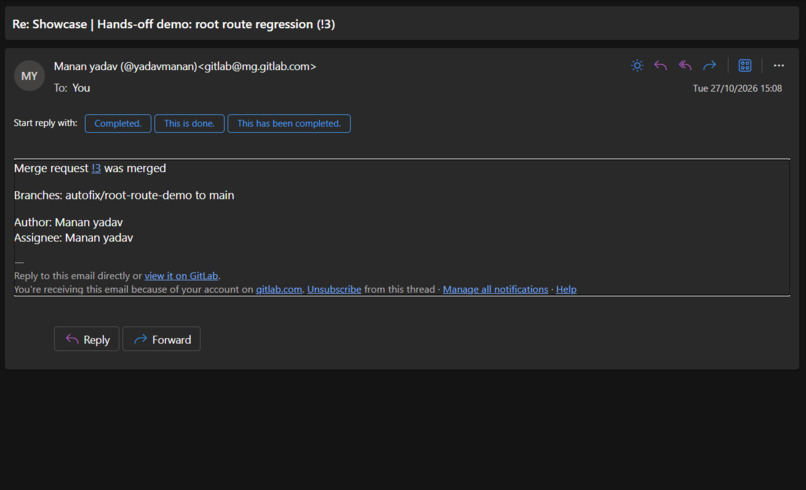Click the Reply arrow icon in message header

point(661,66)
